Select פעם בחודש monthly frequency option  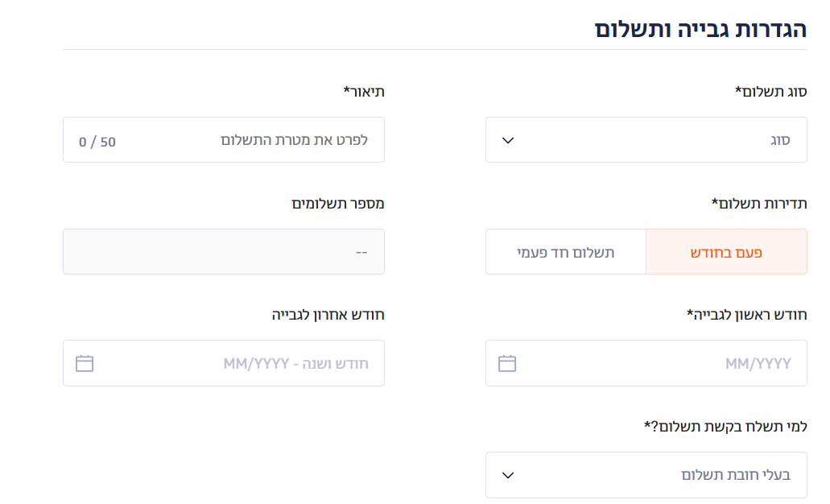(x=726, y=251)
